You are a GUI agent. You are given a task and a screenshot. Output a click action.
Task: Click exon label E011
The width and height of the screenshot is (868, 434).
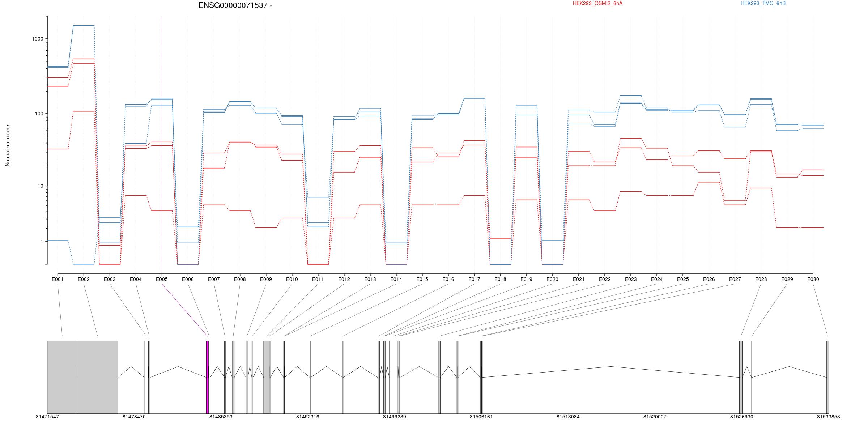[318, 279]
